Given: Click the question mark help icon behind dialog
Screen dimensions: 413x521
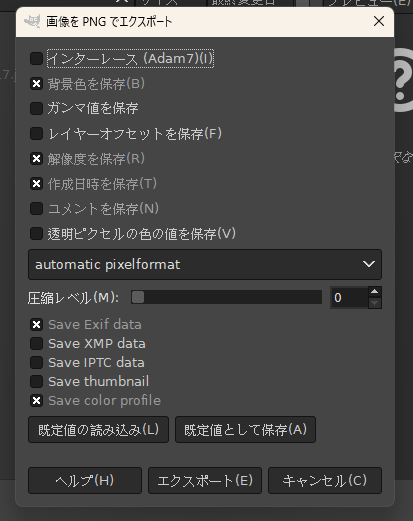Looking at the screenshot, I should 402,80.
